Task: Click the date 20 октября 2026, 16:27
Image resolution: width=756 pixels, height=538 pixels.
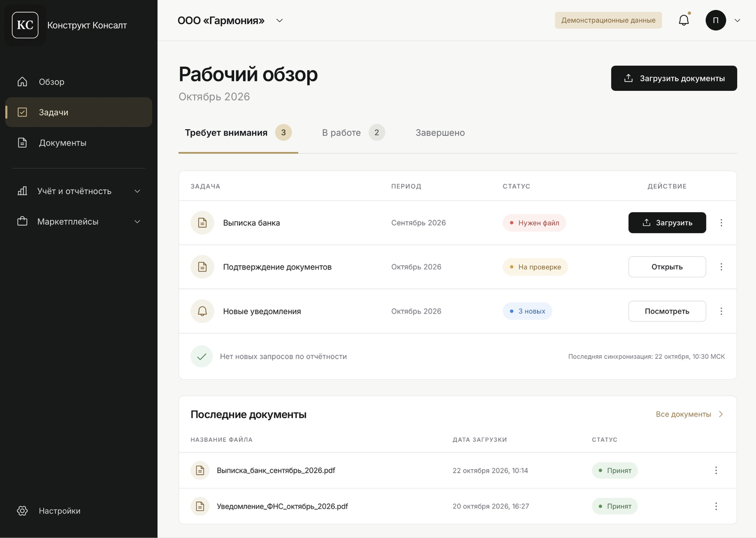Action: coord(491,506)
